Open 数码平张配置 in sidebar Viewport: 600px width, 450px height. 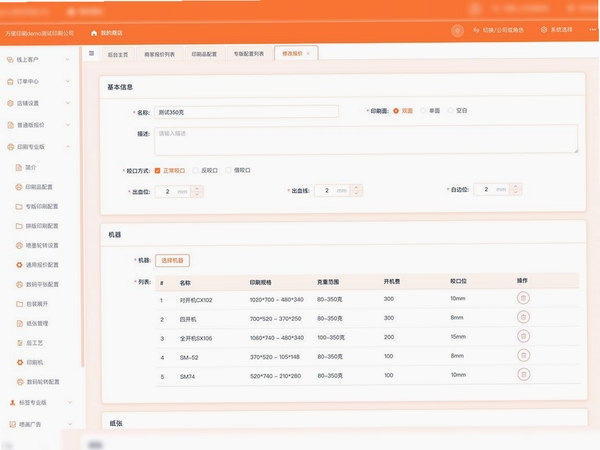click(42, 284)
